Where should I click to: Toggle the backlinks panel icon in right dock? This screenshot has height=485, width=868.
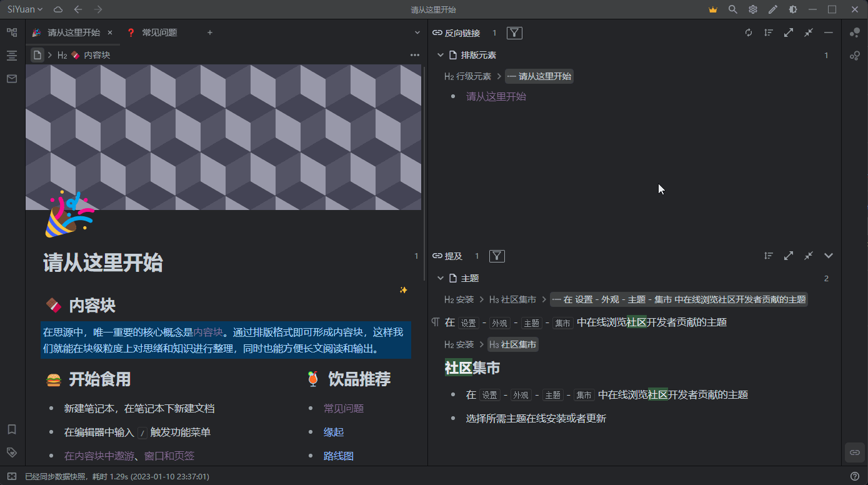[x=855, y=452]
